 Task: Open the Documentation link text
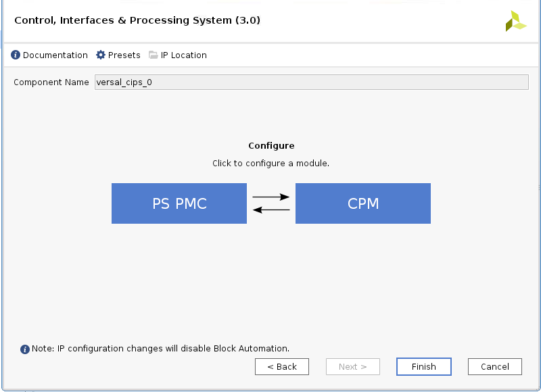click(55, 55)
